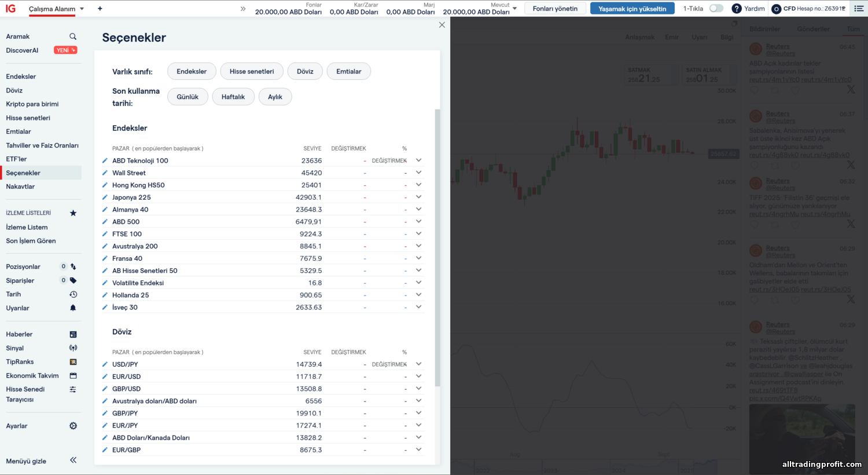Open the economic calendar icon

tap(73, 375)
